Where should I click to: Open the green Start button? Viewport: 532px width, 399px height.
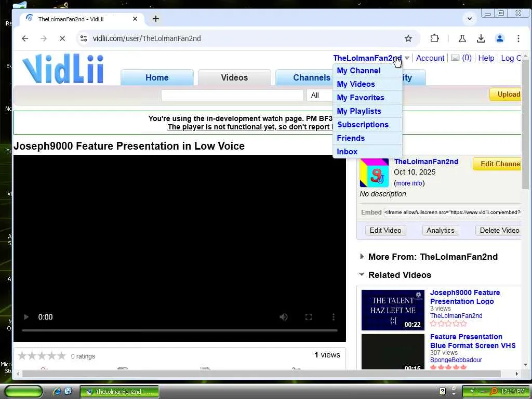point(23,392)
